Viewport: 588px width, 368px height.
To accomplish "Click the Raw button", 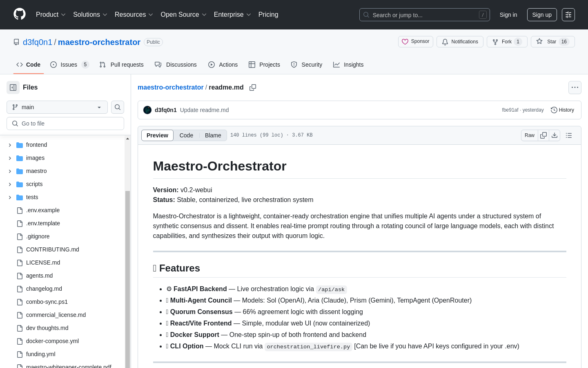I will [530, 135].
